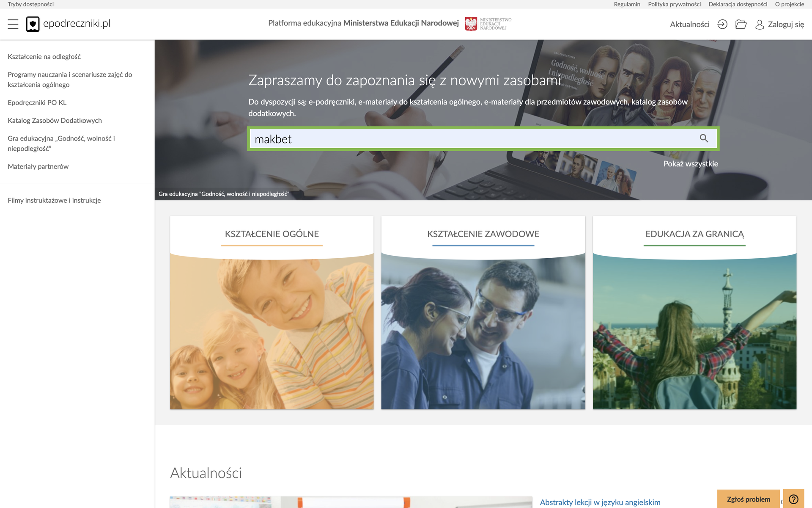Screen dimensions: 812x508
Task: Open the Kształcenie ogólne tile
Action: (272, 312)
